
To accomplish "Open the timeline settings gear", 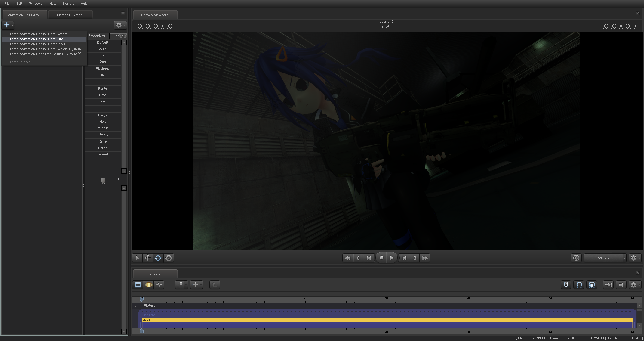I will coord(635,285).
